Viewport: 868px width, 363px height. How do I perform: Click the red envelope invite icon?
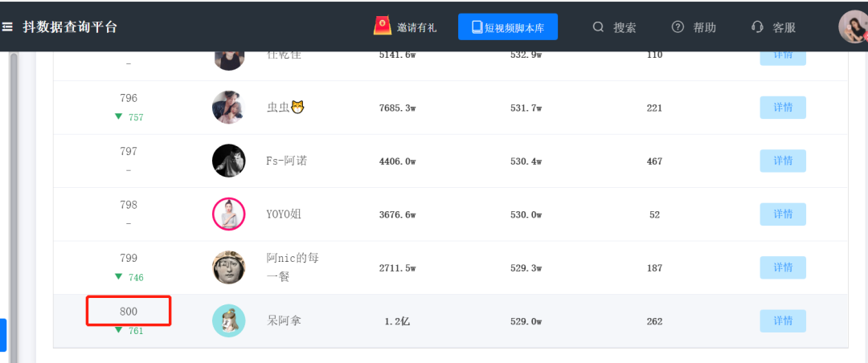click(383, 27)
